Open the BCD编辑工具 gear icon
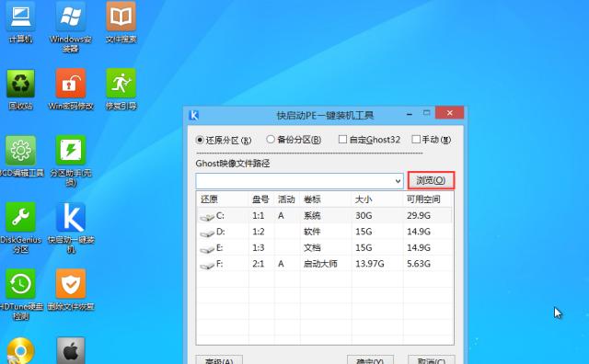 (20, 151)
